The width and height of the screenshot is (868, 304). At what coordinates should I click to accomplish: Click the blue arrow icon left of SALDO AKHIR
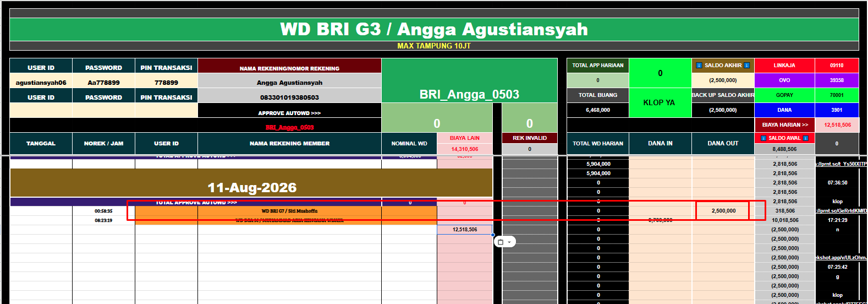699,66
